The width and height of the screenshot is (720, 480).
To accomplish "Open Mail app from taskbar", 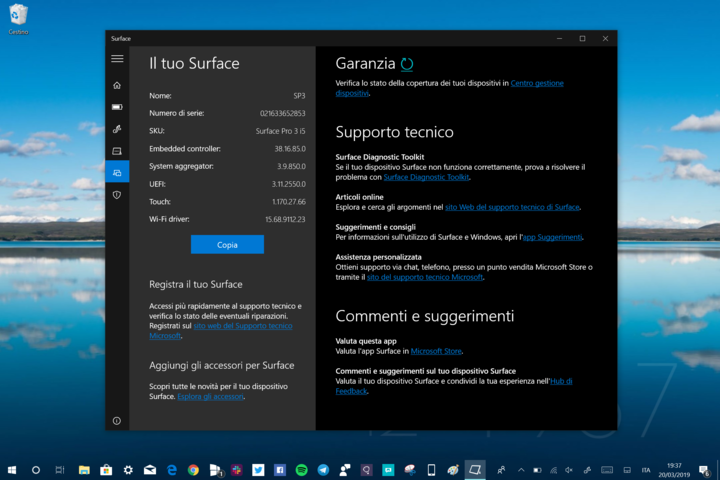I will [150, 470].
